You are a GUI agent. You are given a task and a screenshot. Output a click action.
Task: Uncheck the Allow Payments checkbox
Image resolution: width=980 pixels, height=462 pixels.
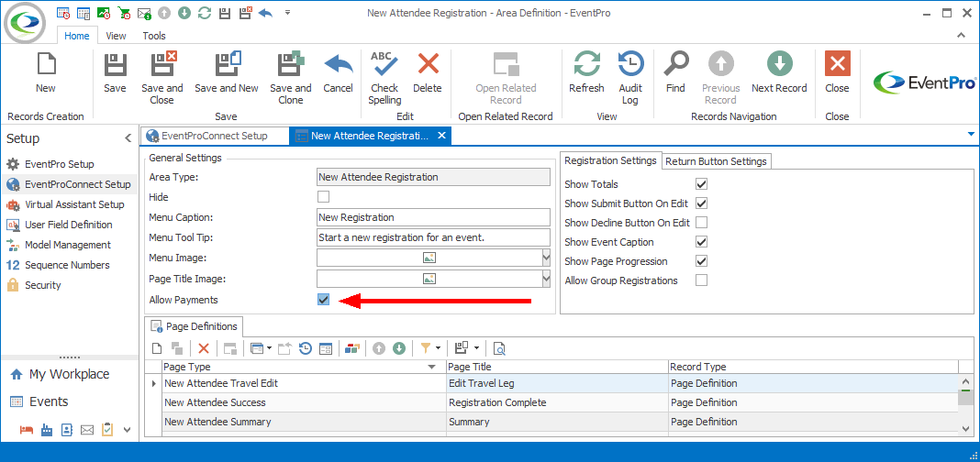323,300
